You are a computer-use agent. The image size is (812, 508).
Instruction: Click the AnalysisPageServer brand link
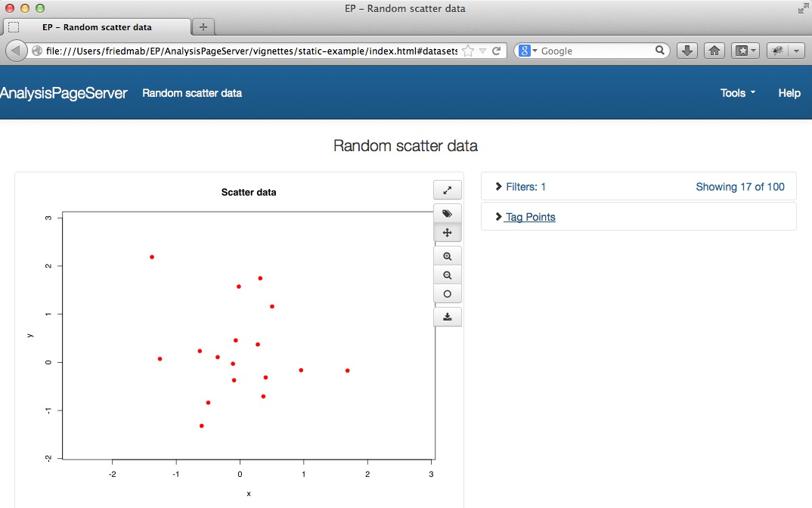64,93
